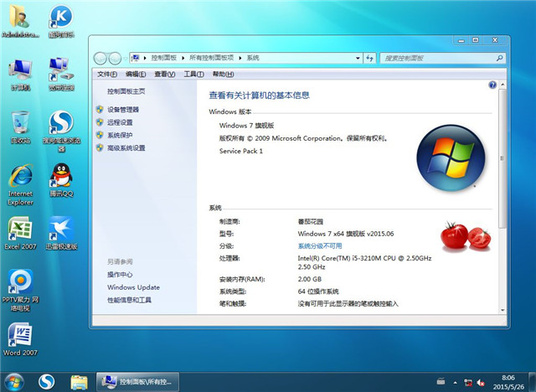
Task: Click the address bar refresh button
Action: point(369,58)
